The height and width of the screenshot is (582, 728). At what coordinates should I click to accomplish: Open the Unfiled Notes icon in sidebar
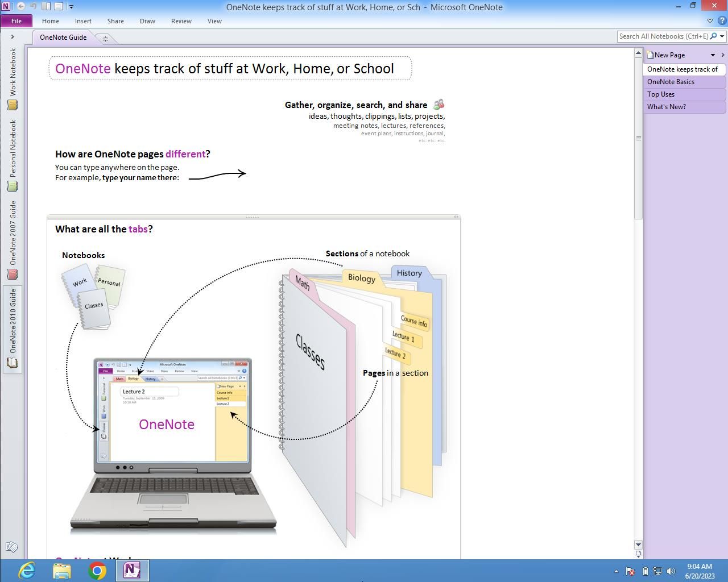coord(11,547)
